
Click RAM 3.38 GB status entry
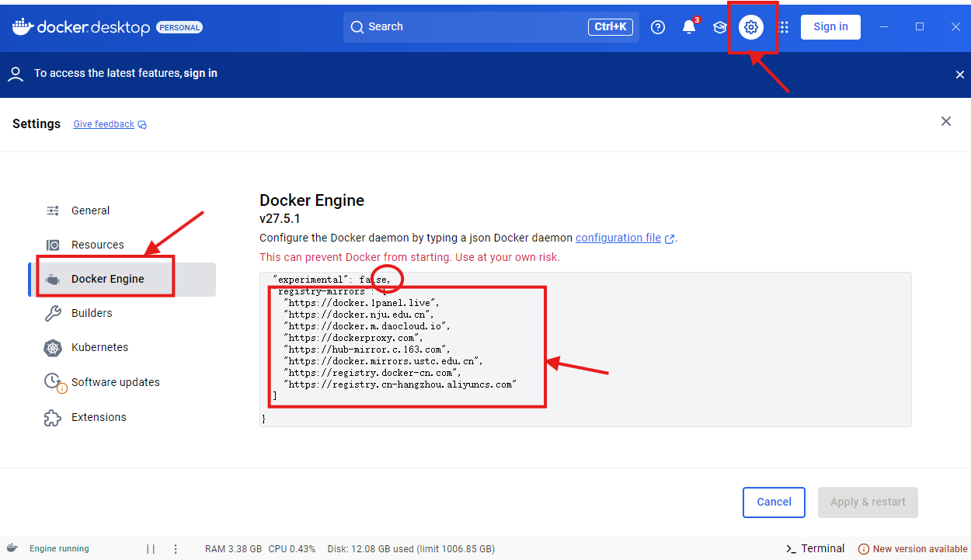(x=233, y=549)
